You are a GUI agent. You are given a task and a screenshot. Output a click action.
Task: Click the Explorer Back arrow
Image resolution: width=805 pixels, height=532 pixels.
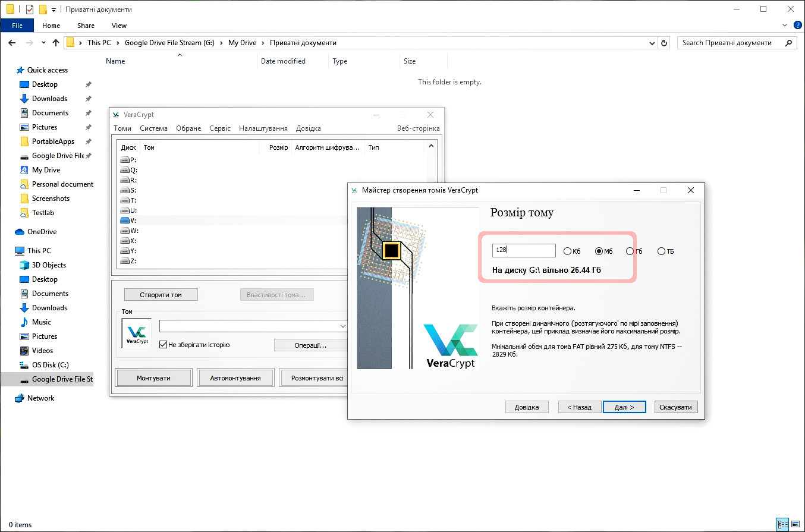(x=12, y=43)
